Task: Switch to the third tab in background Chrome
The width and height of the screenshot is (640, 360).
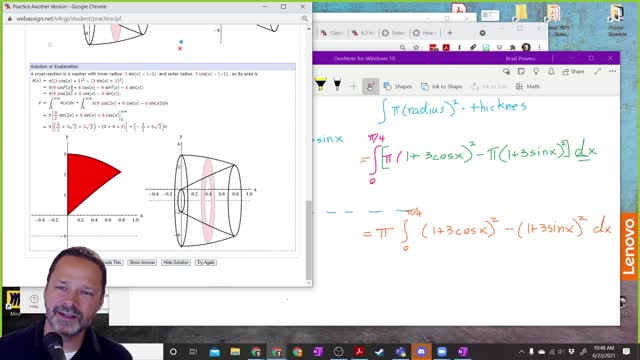Action: (x=393, y=33)
